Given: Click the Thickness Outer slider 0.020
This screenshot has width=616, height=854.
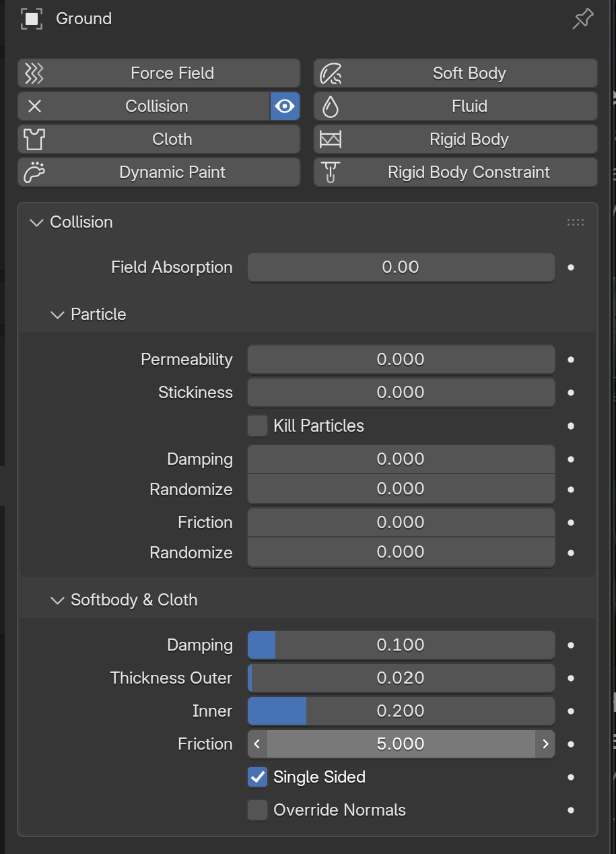Looking at the screenshot, I should 401,678.
